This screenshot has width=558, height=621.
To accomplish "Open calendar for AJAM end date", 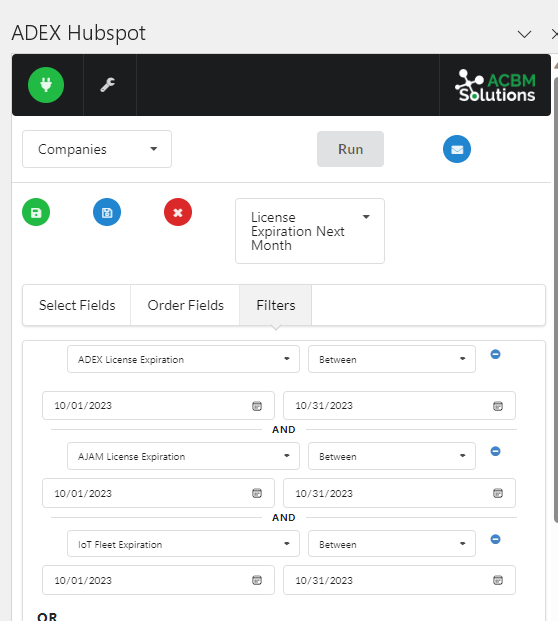I will click(498, 493).
